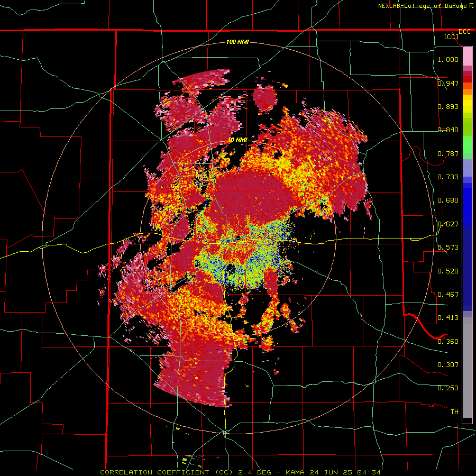The image size is (476, 476).
Task: Pick the bright green segment of color bar
Action: (x=467, y=144)
